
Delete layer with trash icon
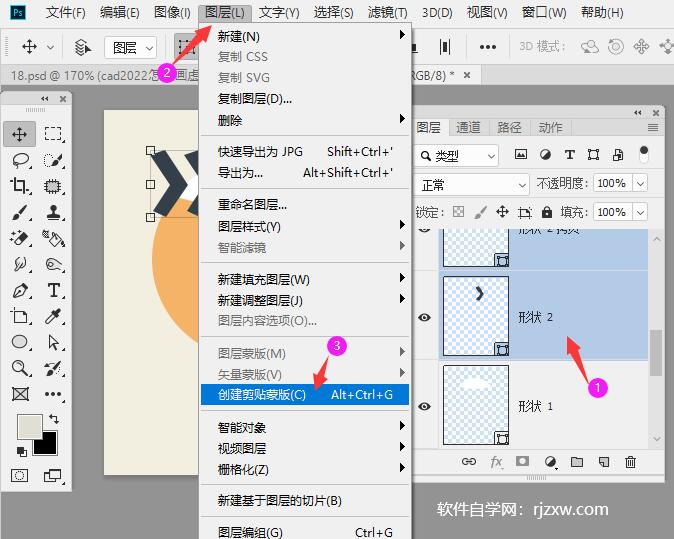click(631, 462)
